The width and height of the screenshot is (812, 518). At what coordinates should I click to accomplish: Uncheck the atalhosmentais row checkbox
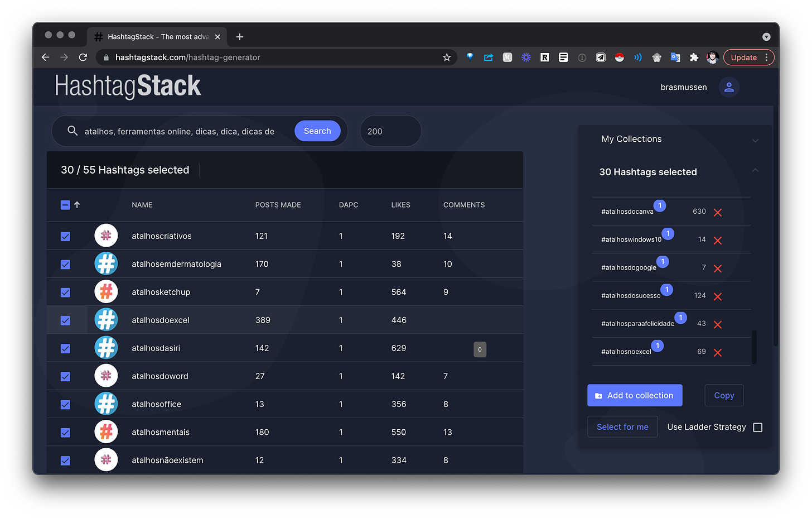pos(65,433)
